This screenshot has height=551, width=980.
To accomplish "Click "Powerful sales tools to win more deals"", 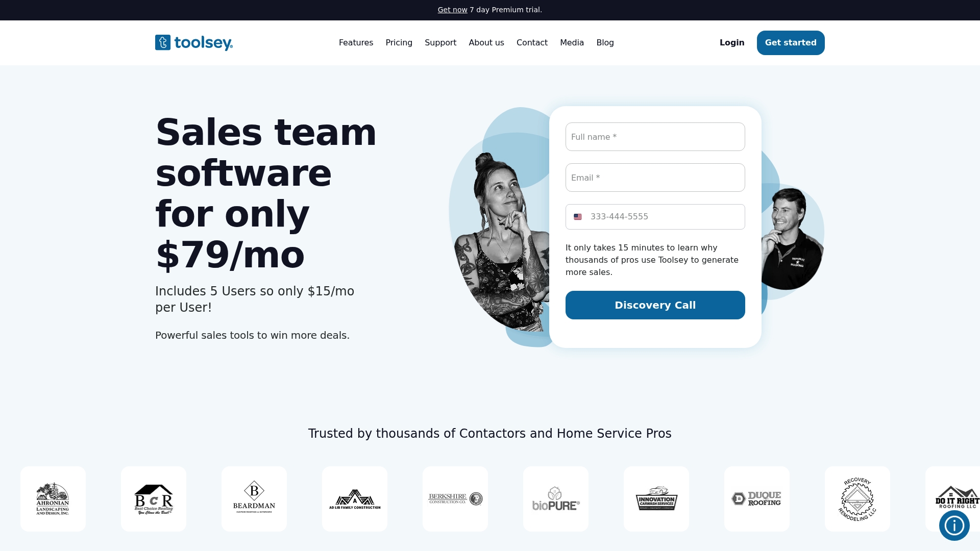I will click(252, 335).
